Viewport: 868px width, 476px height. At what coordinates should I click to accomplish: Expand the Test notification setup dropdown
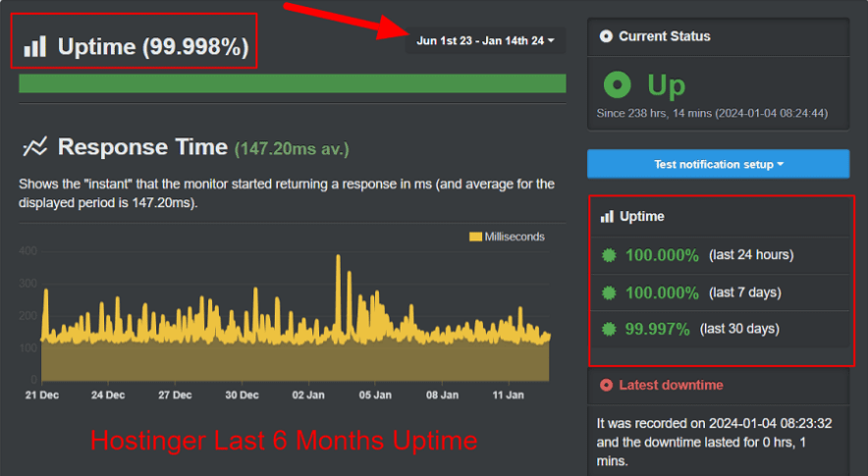click(718, 164)
